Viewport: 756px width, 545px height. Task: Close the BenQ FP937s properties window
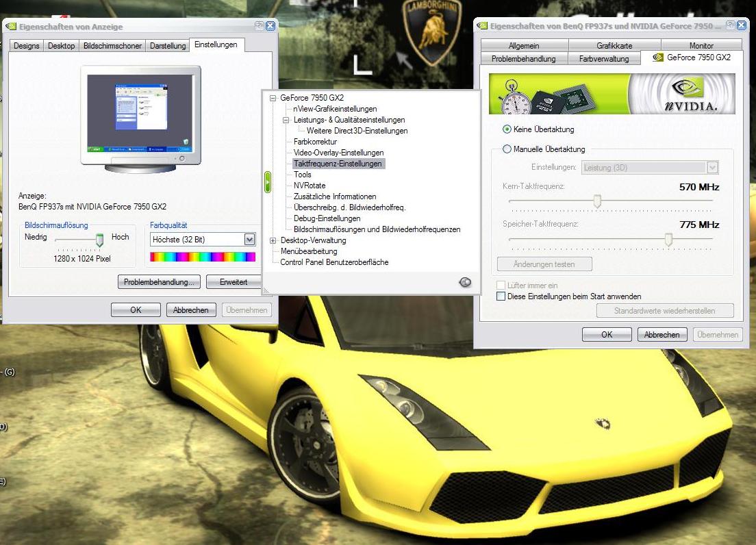pos(742,25)
